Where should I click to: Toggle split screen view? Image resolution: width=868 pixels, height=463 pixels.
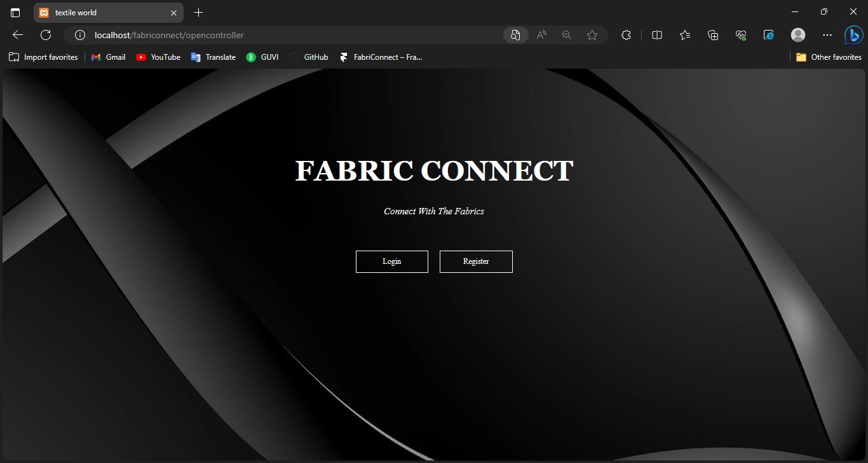tap(657, 35)
